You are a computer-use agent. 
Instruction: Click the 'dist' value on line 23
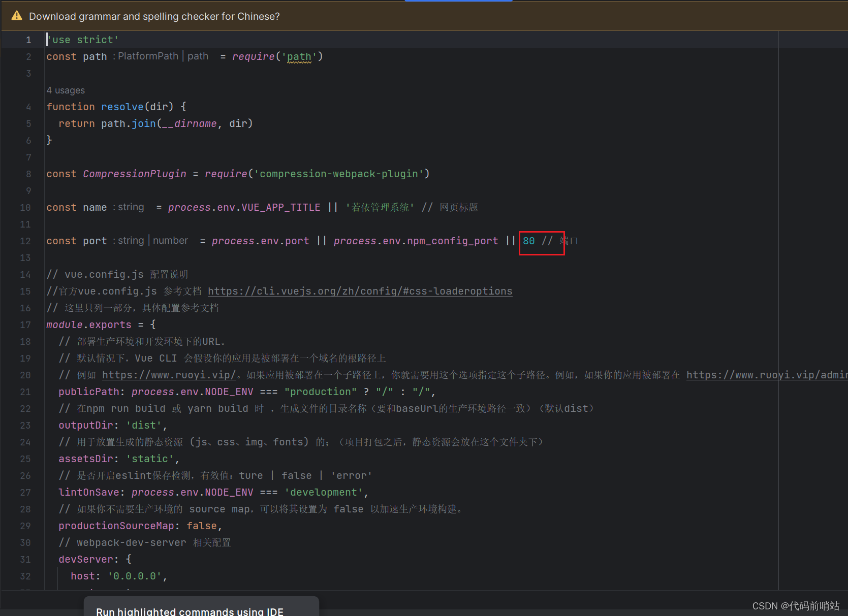tap(144, 425)
